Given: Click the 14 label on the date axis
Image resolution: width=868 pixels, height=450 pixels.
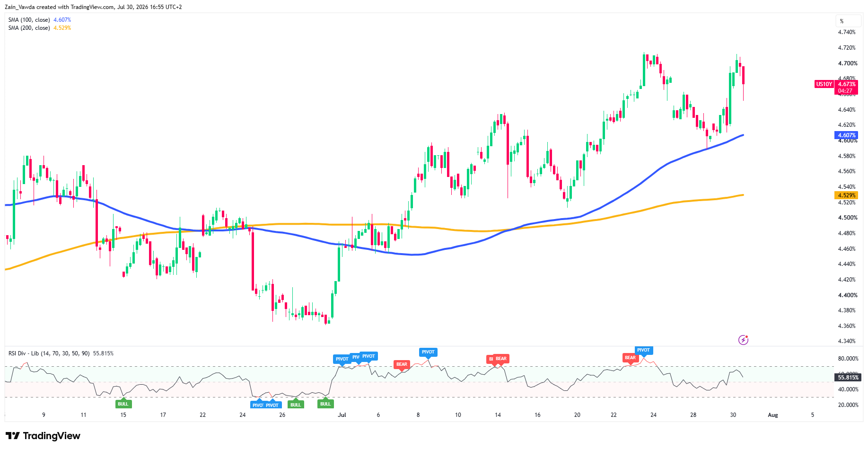Looking at the screenshot, I should [498, 415].
